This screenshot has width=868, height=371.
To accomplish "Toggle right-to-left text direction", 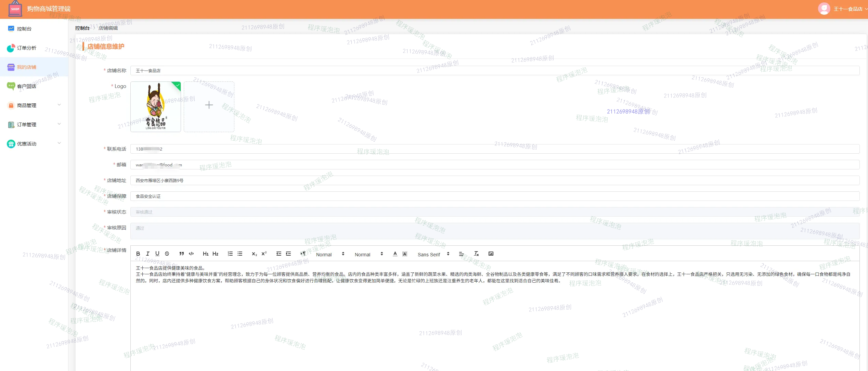I will [x=303, y=254].
